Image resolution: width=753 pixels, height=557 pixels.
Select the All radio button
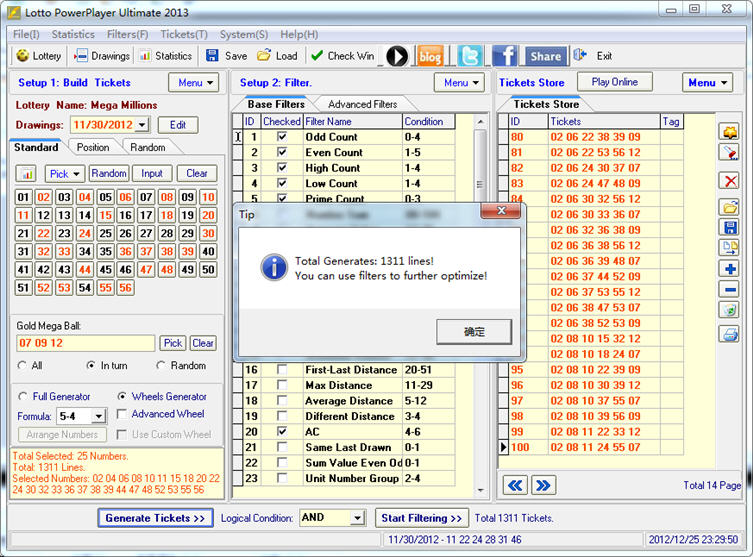[22, 365]
